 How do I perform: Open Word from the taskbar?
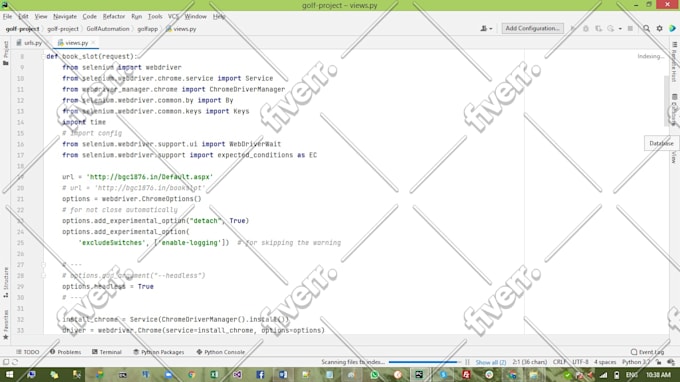coord(283,375)
